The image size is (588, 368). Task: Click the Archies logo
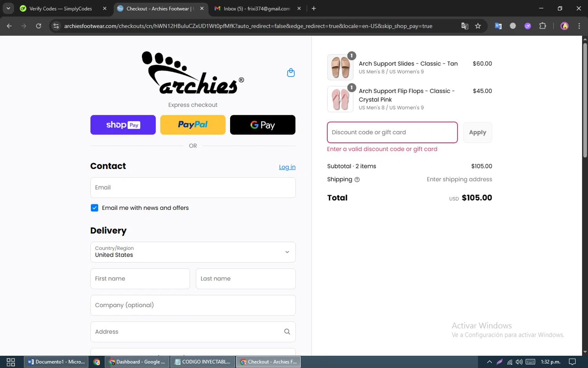click(193, 73)
